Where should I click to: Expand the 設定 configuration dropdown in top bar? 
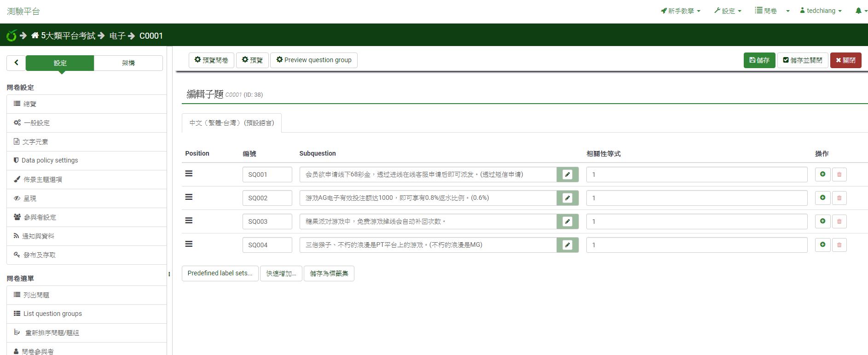[x=728, y=11]
